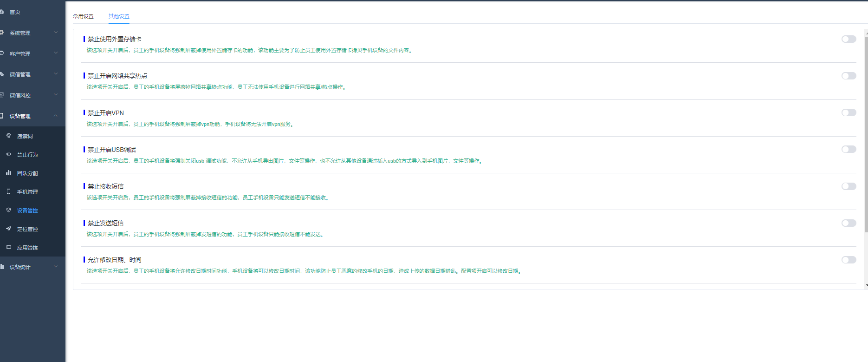Image resolution: width=868 pixels, height=362 pixels.
Task: Open 定位管控 via its paper plane icon
Action: click(8, 229)
